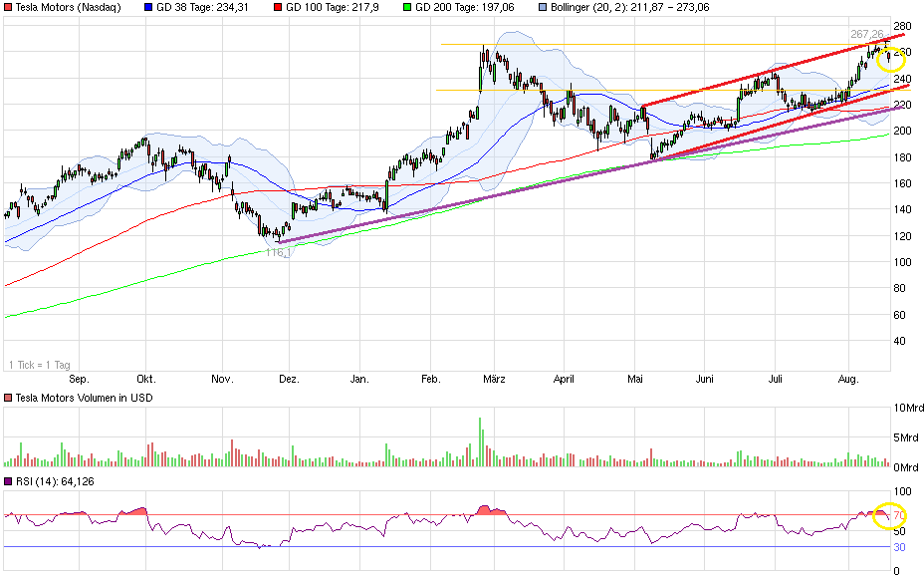Screen dimensions: 924x578
Task: Click the green GD 200 Tage legend swatch
Action: tap(407, 8)
